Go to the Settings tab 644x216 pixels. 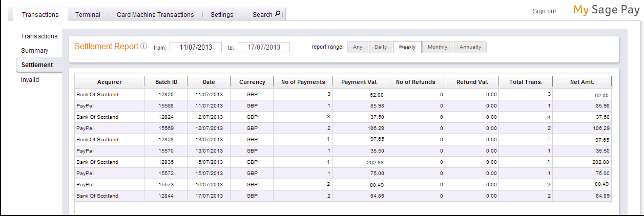[x=222, y=15]
